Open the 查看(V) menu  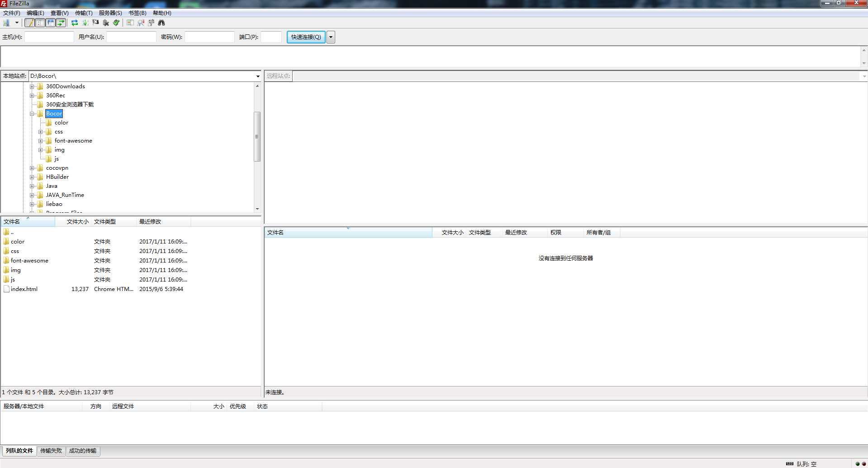click(59, 13)
